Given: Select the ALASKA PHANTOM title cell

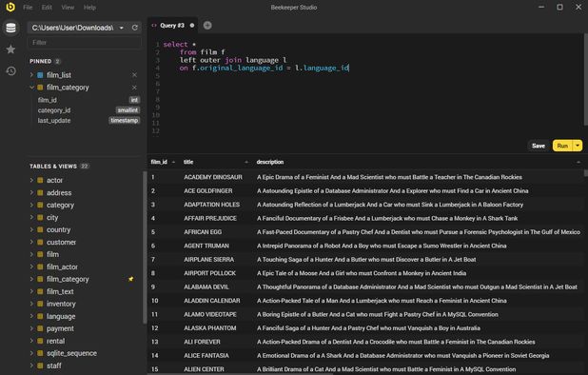Looking at the screenshot, I should click(x=210, y=328).
